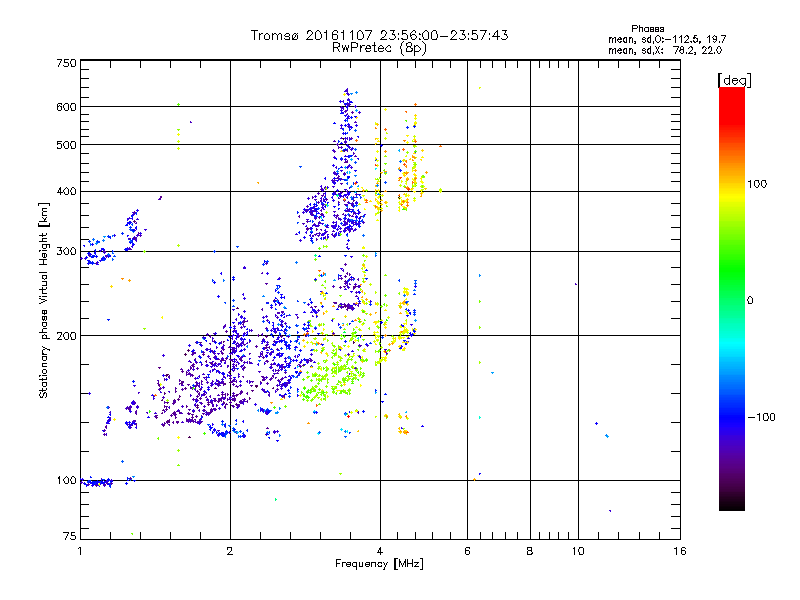Click the '200' y-axis tick label
The width and height of the screenshot is (800, 600).
point(66,336)
